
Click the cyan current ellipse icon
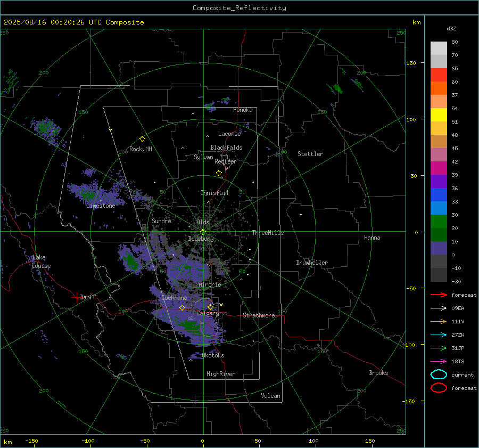point(439,374)
